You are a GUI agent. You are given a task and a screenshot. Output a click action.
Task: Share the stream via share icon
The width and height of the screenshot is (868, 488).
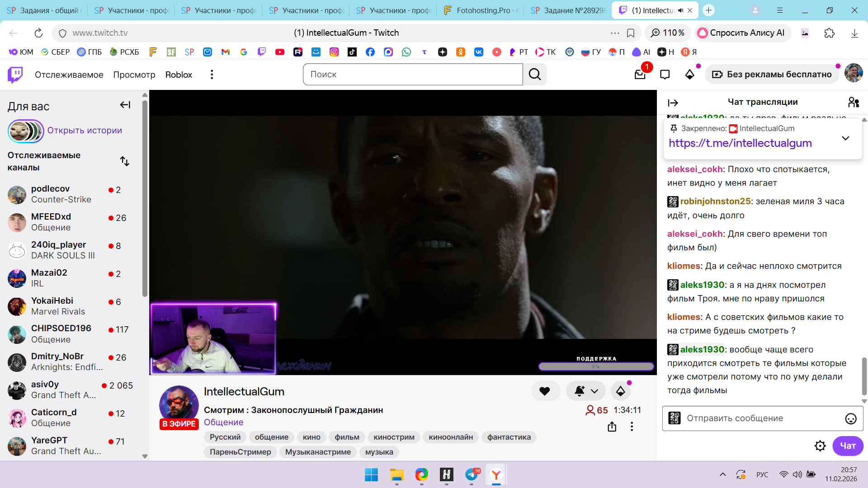(x=612, y=427)
